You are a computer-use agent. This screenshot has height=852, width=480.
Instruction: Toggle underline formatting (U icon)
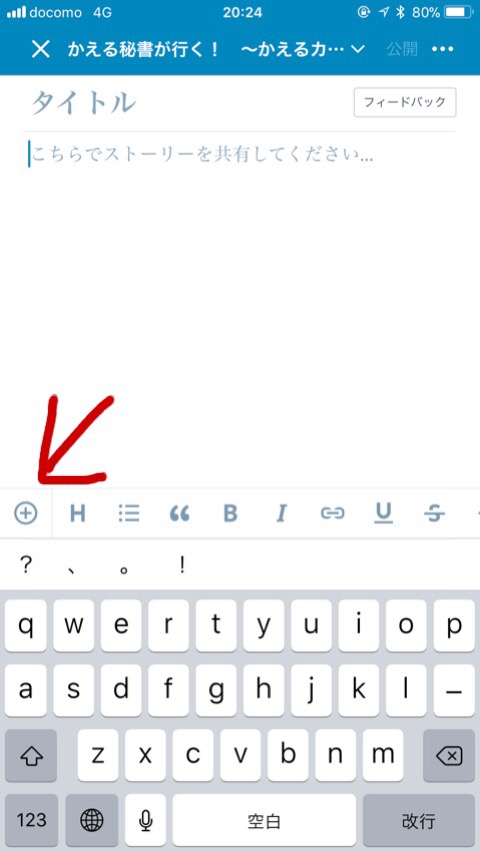point(384,513)
